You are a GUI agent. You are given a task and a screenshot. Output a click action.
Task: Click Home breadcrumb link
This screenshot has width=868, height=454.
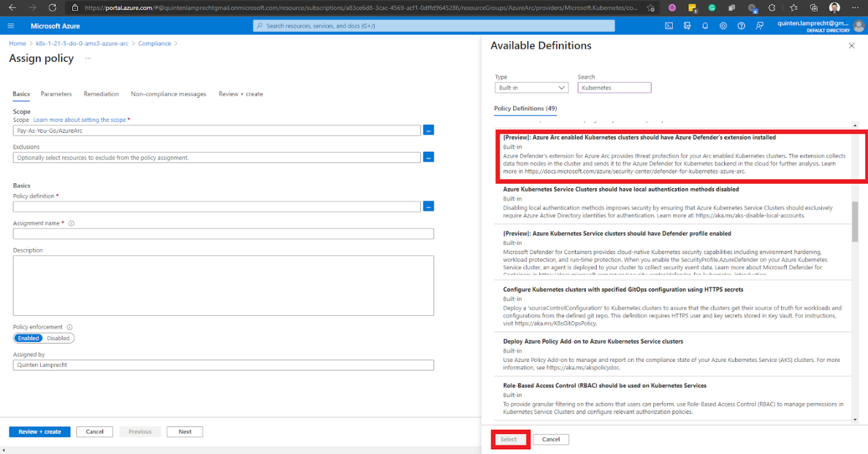[18, 44]
